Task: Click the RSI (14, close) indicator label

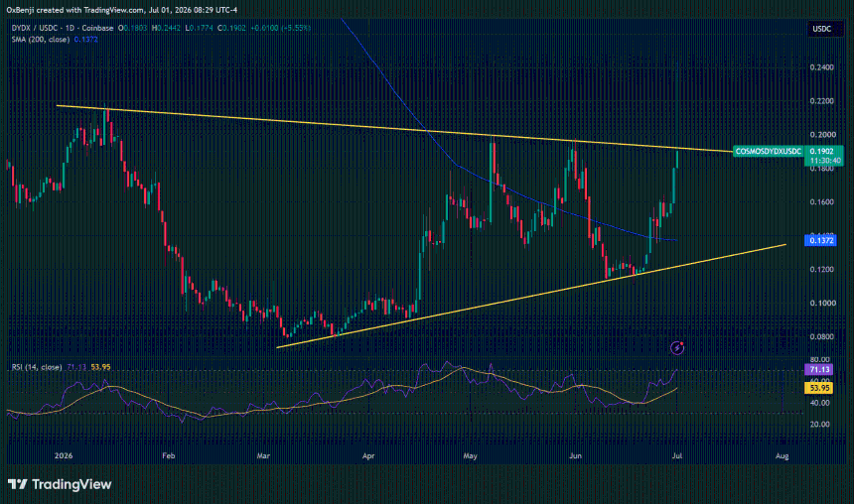Action: point(37,367)
